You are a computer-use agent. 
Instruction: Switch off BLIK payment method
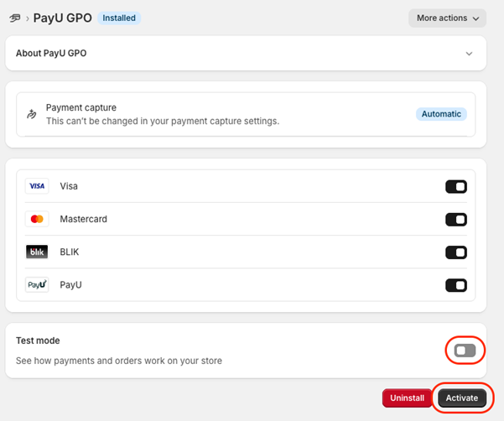point(455,252)
